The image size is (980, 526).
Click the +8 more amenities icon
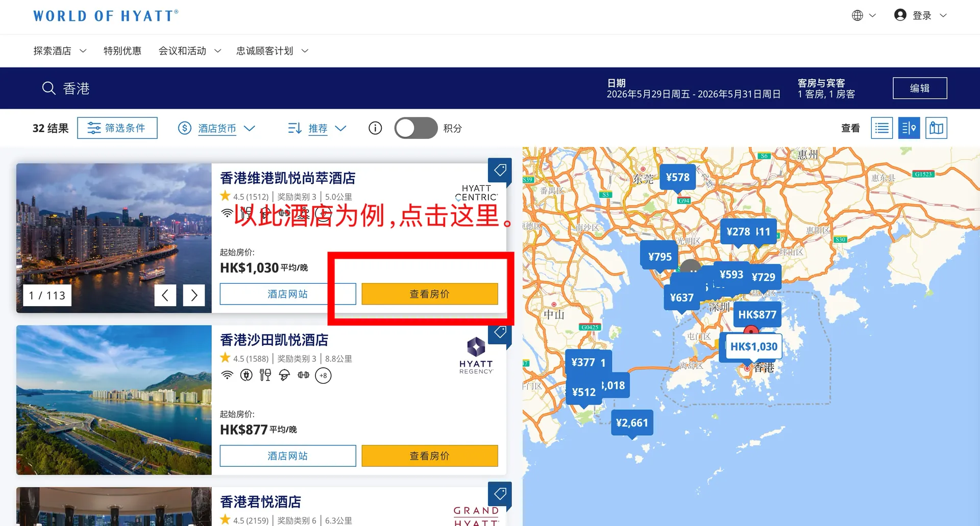point(323,375)
